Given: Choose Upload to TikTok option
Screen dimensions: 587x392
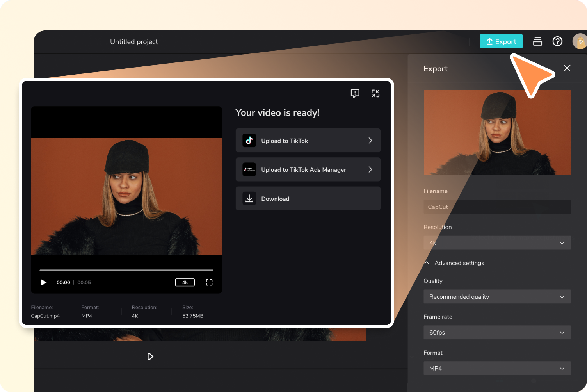Looking at the screenshot, I should 308,141.
